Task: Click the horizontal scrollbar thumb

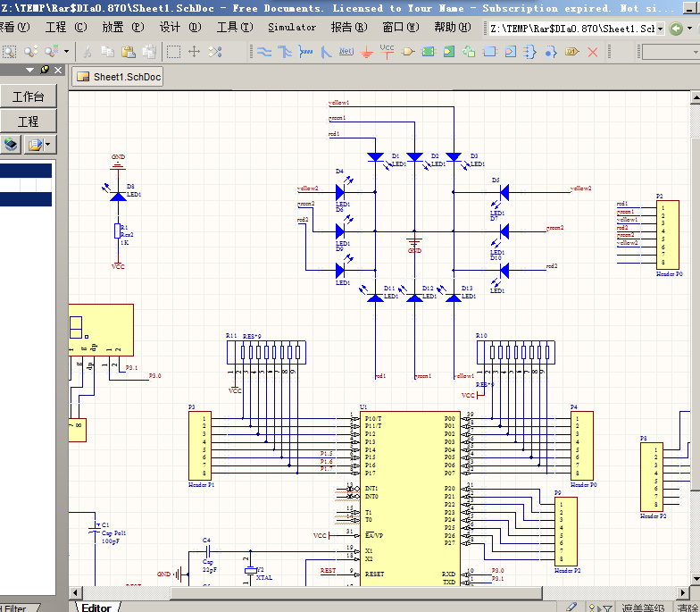Action: tap(357, 592)
